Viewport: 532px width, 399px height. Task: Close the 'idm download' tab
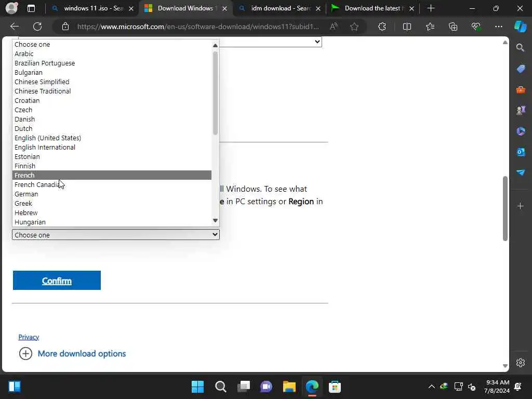coord(318,8)
